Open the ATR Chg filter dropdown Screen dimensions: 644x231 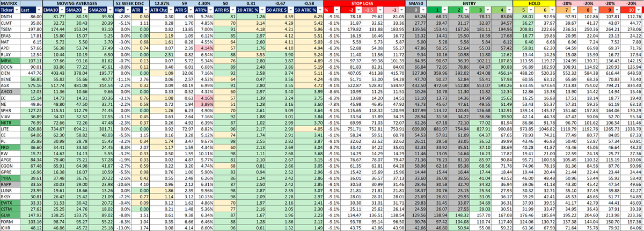point(170,10)
